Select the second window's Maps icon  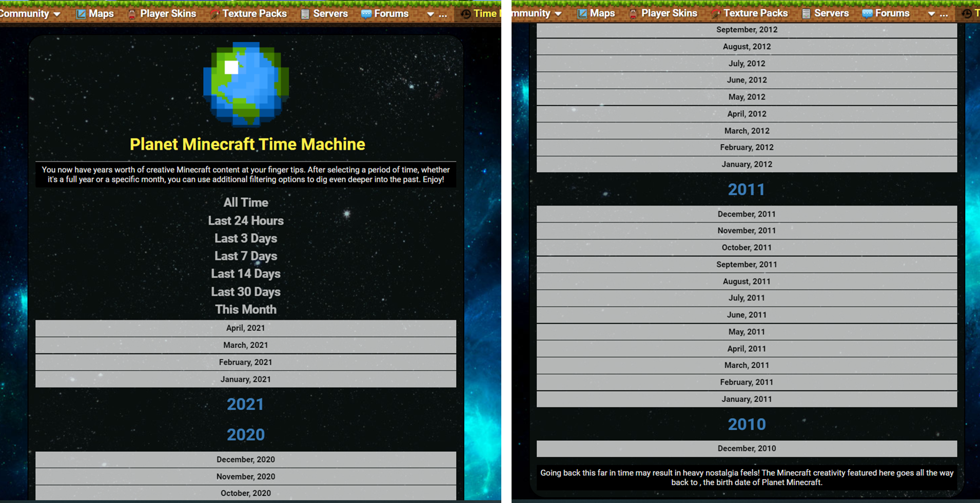point(582,13)
